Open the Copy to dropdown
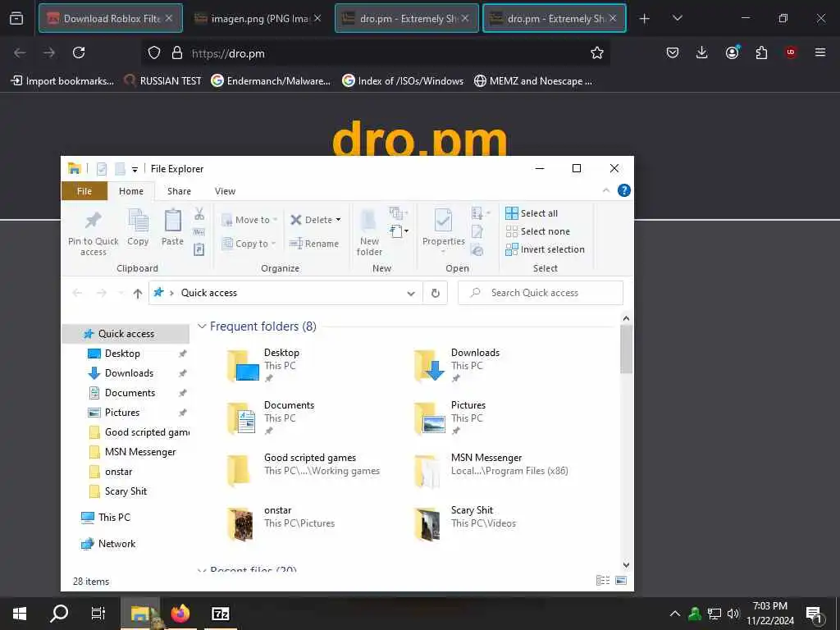 249,244
